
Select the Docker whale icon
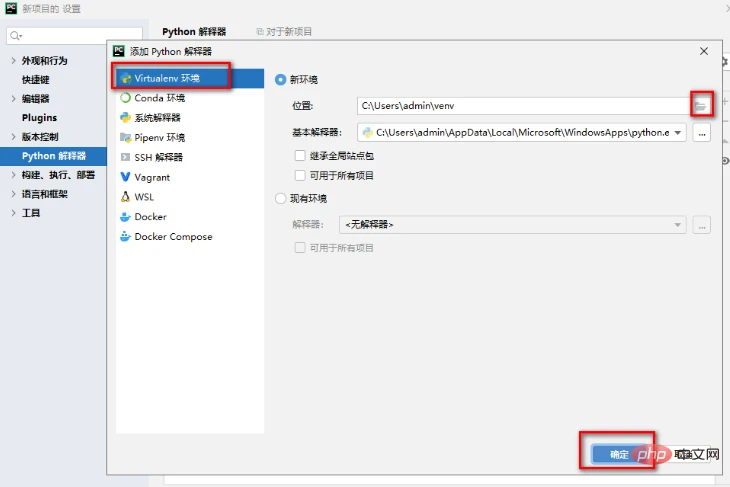[x=125, y=217]
